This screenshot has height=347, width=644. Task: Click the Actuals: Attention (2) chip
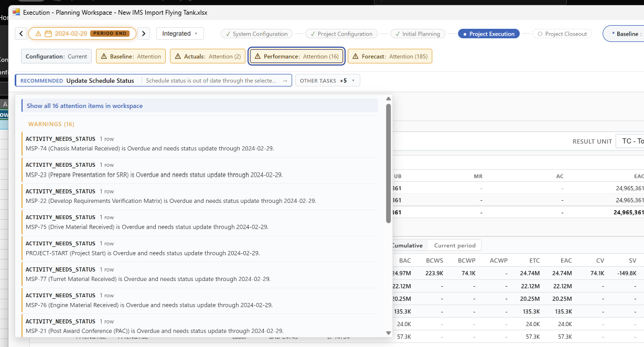[207, 56]
